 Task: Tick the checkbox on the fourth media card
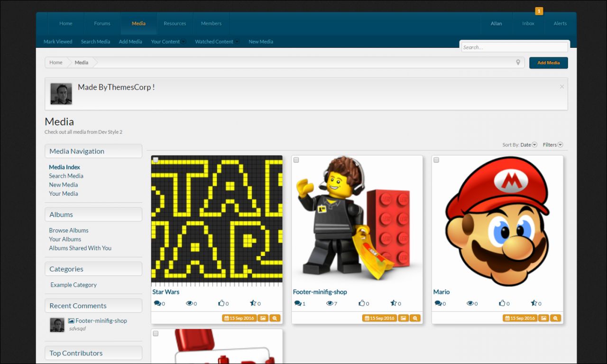(156, 334)
